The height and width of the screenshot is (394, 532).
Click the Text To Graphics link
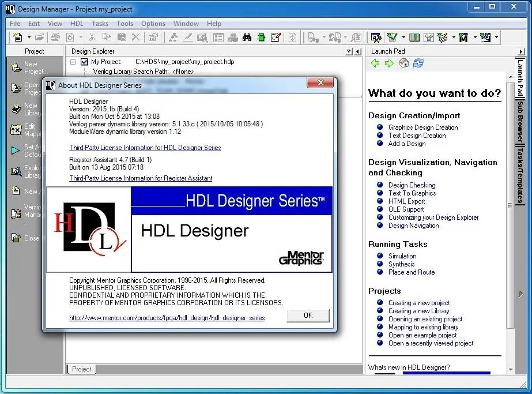click(x=412, y=193)
